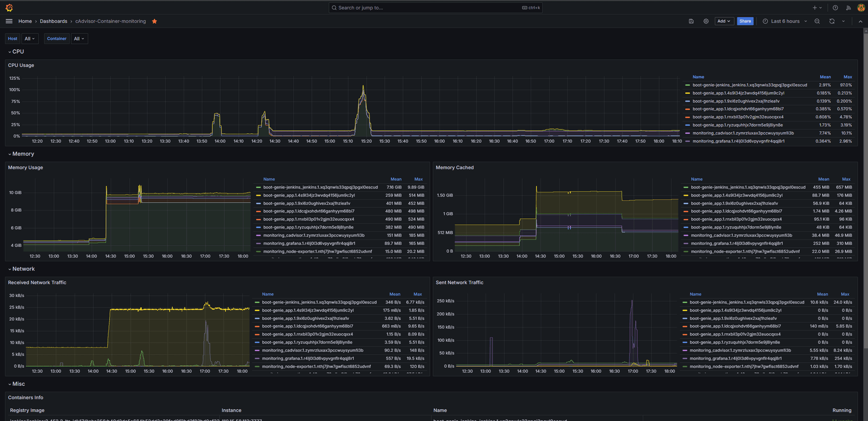Collapse top toolbar with the up chevron
The width and height of the screenshot is (868, 421).
(860, 21)
